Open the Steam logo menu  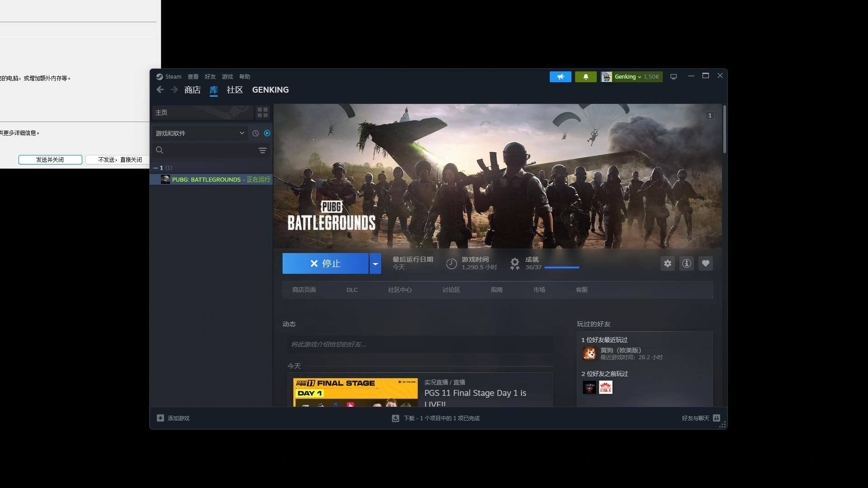(x=169, y=77)
